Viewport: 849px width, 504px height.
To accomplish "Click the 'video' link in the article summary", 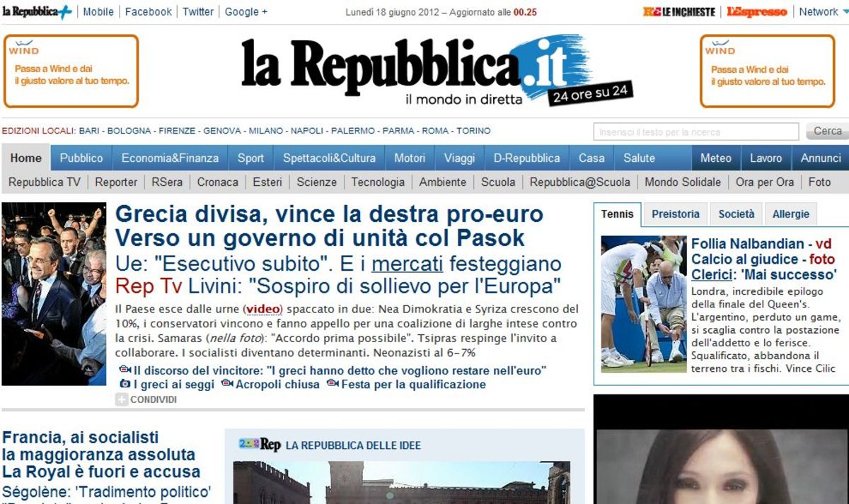I will coord(263,309).
